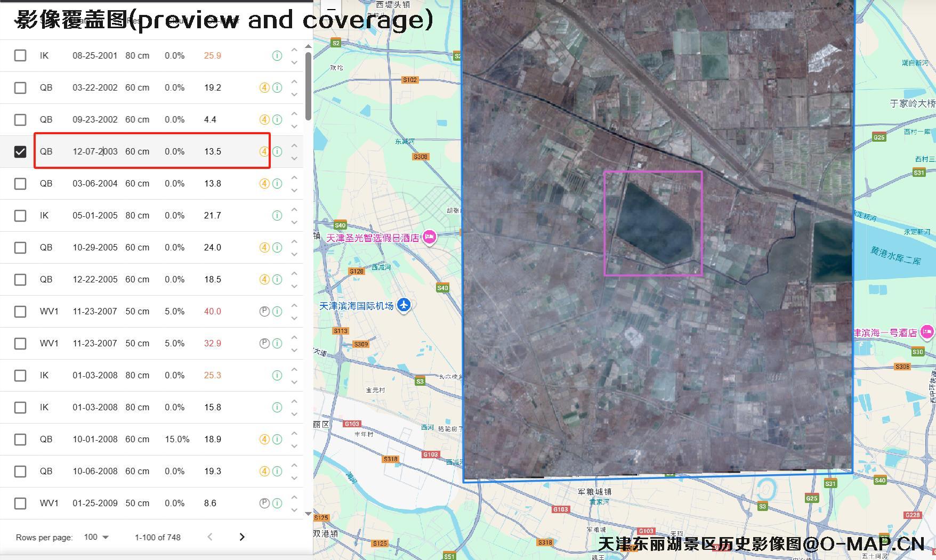Go to the next page of results

click(x=242, y=537)
